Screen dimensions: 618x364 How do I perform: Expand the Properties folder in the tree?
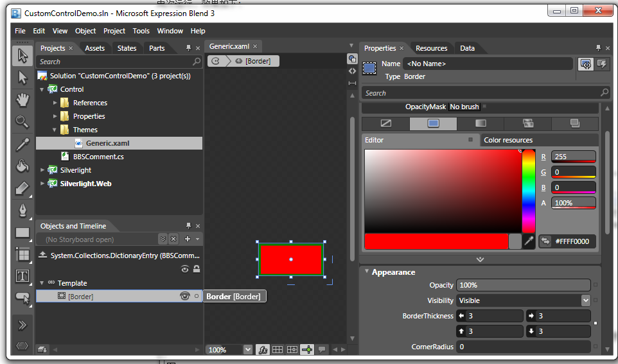(x=55, y=116)
